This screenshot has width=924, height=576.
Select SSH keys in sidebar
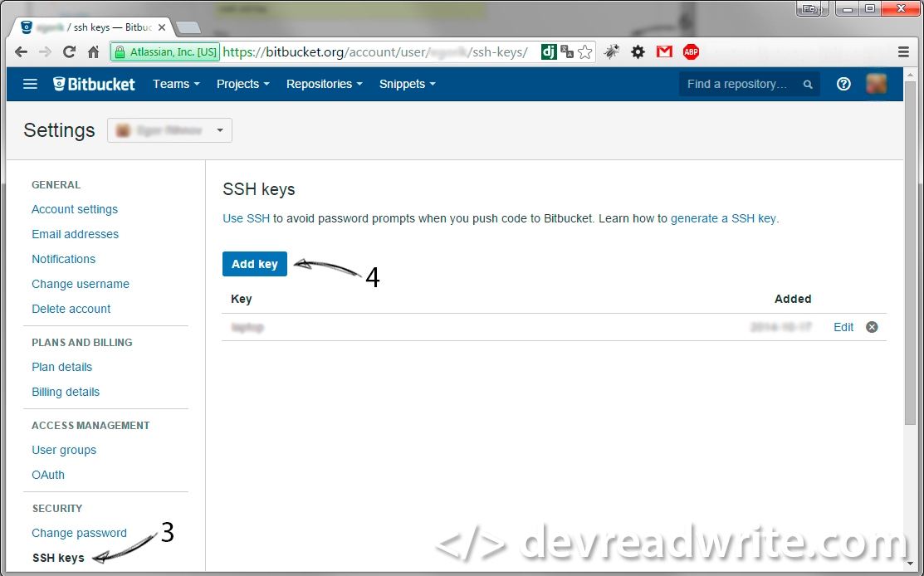point(58,558)
